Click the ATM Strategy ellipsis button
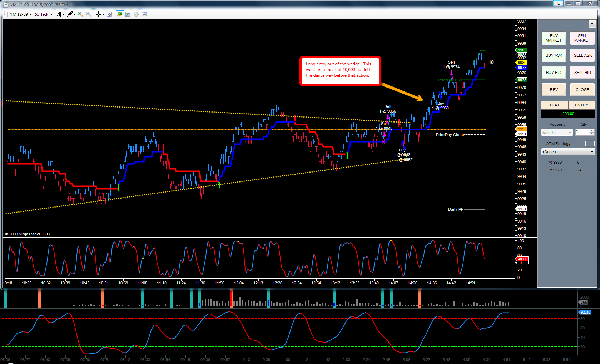 coord(590,144)
